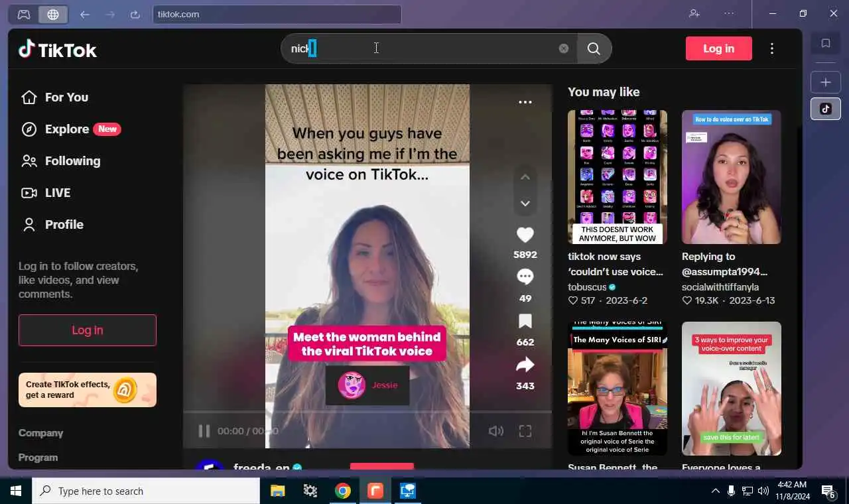This screenshot has height=504, width=849.
Task: Like the video with heart icon
Action: (525, 235)
